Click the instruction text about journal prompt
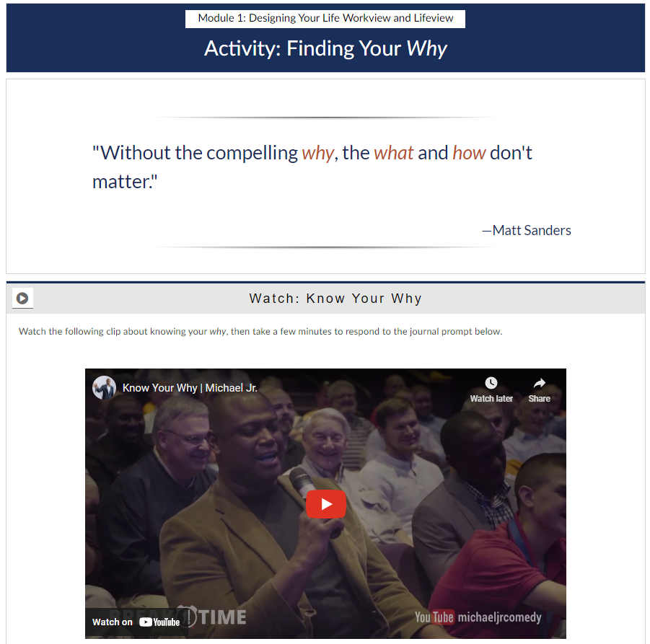The image size is (650, 644). click(260, 332)
